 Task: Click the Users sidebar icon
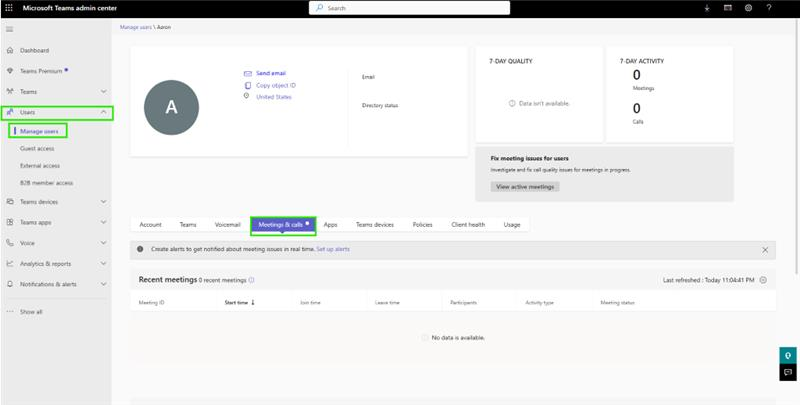10,112
